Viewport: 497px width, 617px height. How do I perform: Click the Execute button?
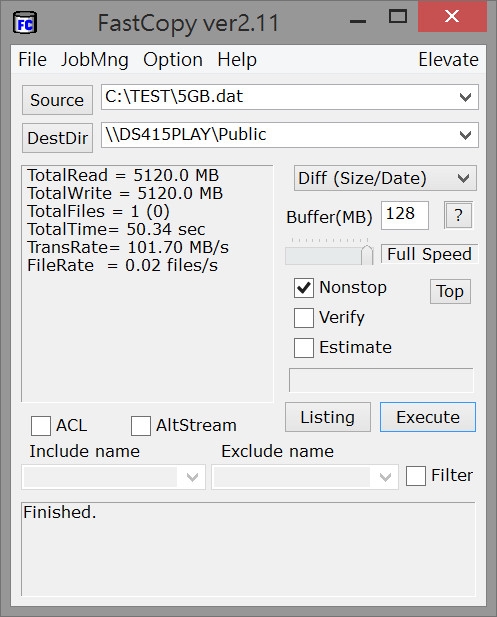pyautogui.click(x=428, y=417)
